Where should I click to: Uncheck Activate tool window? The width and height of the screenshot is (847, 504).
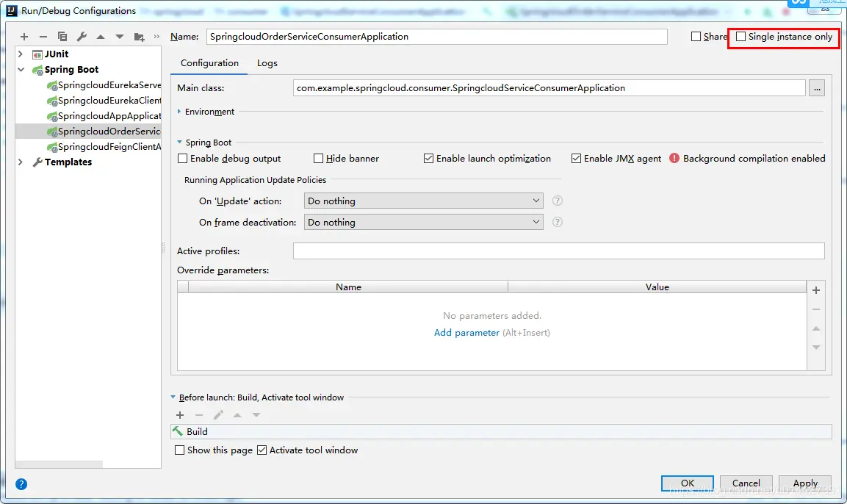click(262, 450)
